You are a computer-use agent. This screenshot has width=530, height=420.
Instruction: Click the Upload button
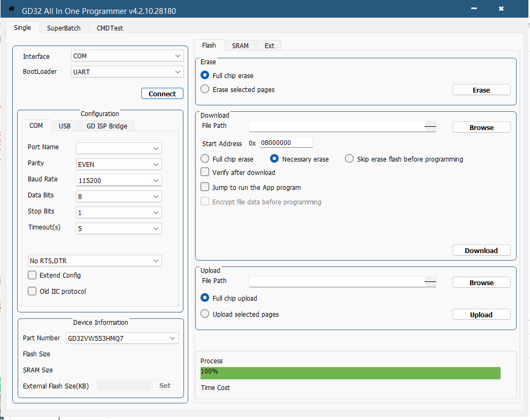click(481, 315)
